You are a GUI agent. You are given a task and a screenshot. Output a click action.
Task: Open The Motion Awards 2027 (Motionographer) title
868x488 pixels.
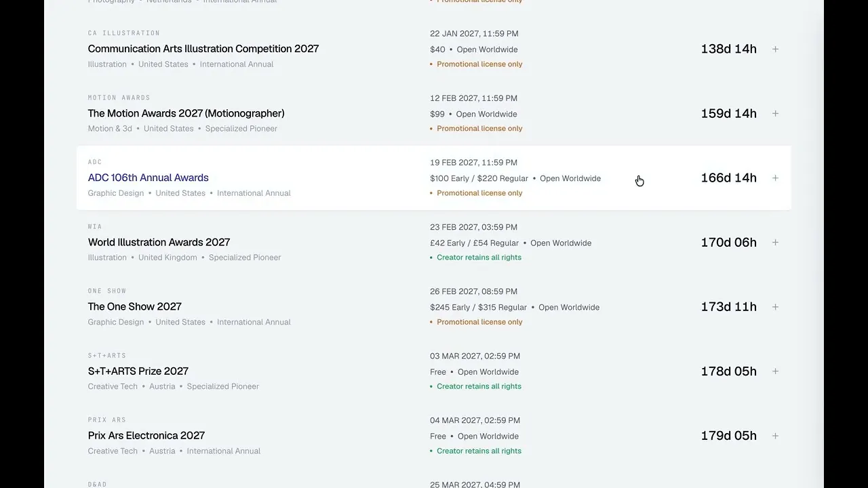pyautogui.click(x=186, y=113)
